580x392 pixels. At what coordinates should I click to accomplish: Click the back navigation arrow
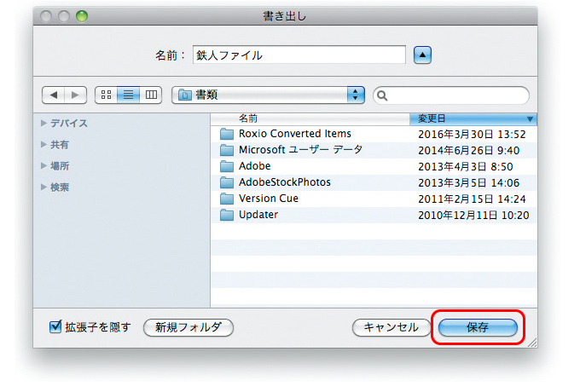(53, 95)
